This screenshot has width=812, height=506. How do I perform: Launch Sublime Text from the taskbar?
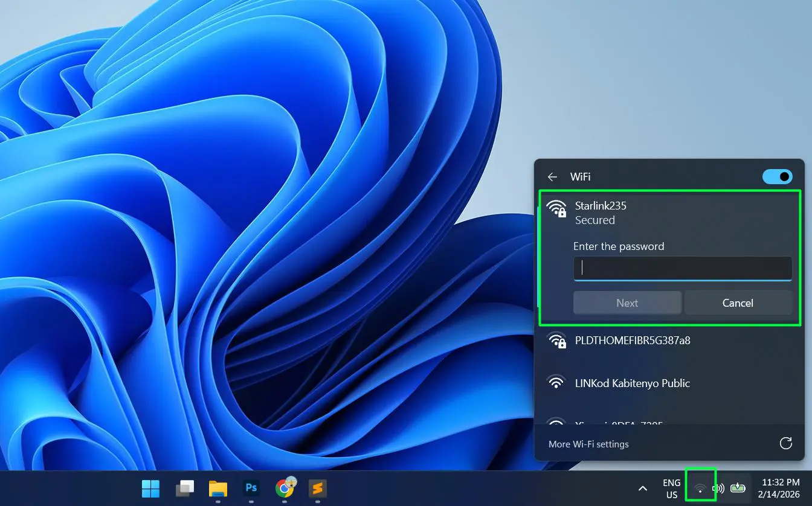click(317, 488)
